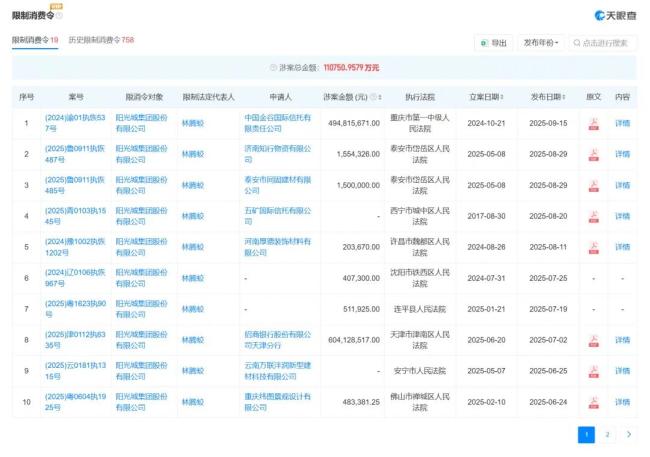Click the 天眼查 logo
This screenshot has width=650, height=457.
click(614, 15)
